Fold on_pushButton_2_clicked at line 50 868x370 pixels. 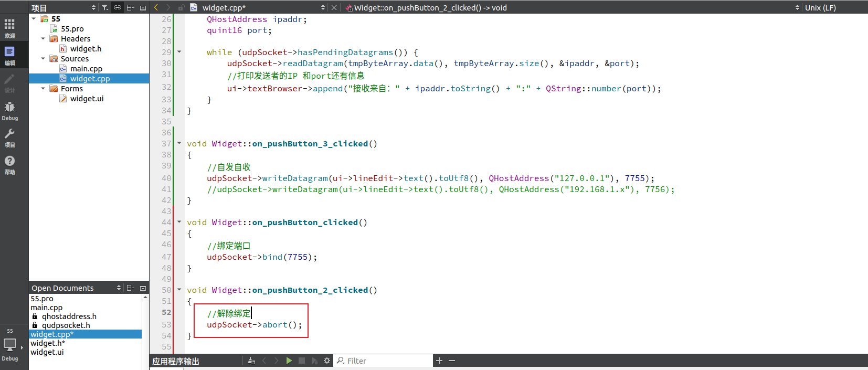[x=179, y=289]
